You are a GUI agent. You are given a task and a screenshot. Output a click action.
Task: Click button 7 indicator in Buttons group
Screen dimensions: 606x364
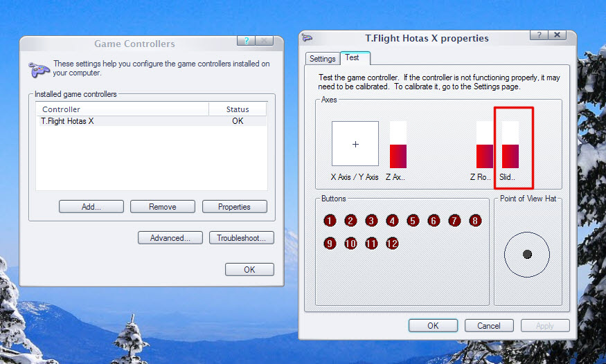(454, 221)
